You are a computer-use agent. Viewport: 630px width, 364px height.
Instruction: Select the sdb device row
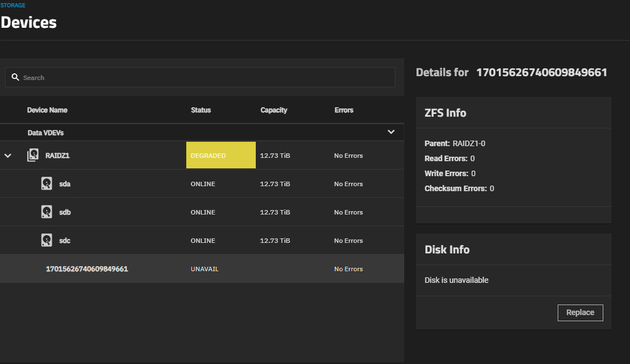(x=202, y=212)
